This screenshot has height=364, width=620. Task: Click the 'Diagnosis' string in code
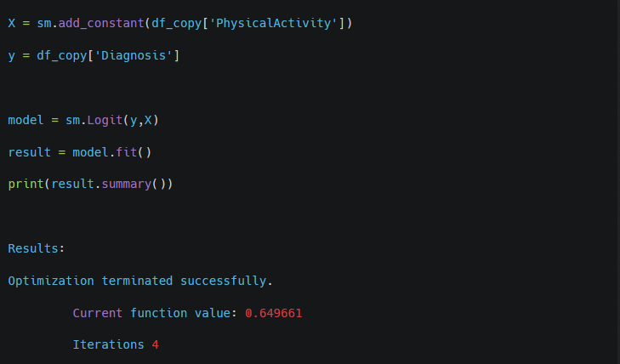(134, 55)
